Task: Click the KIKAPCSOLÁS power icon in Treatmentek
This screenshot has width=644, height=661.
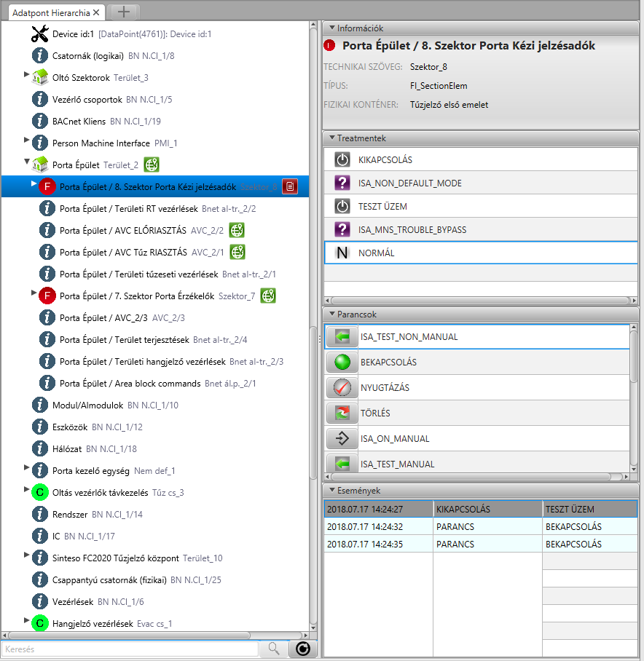Action: (x=342, y=159)
